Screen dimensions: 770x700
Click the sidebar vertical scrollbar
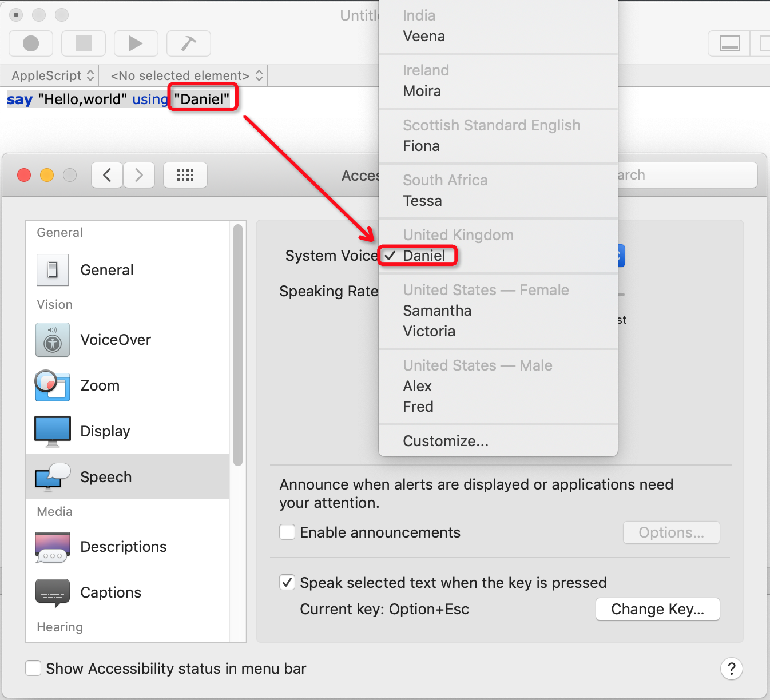coord(238,345)
